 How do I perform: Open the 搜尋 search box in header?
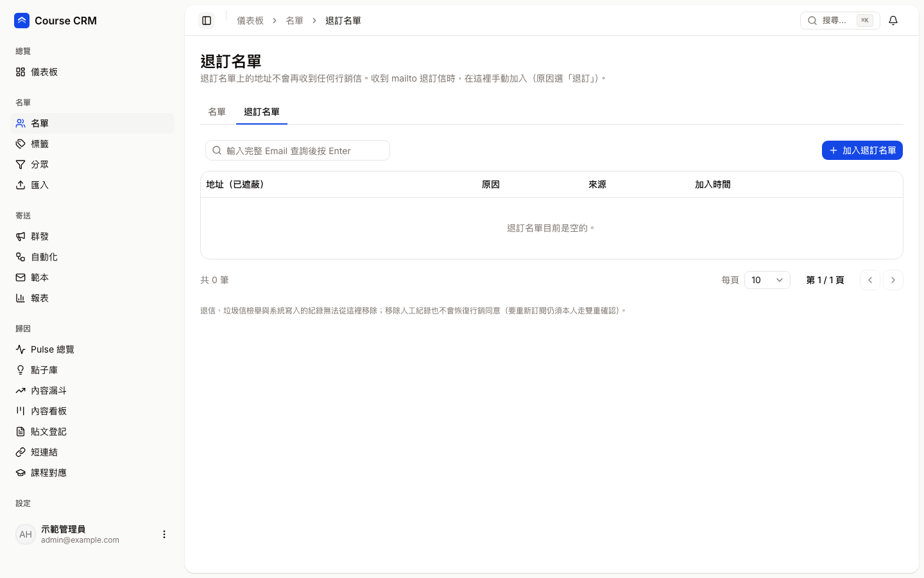pyautogui.click(x=840, y=21)
